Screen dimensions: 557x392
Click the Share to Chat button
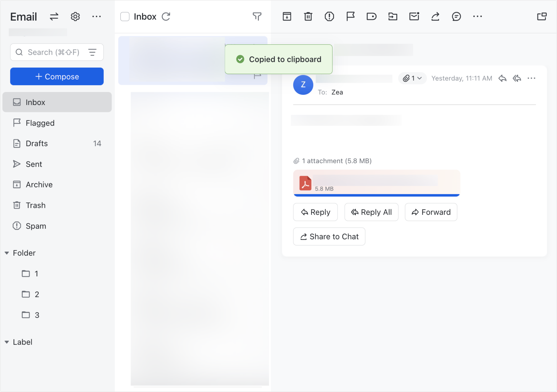tap(329, 236)
